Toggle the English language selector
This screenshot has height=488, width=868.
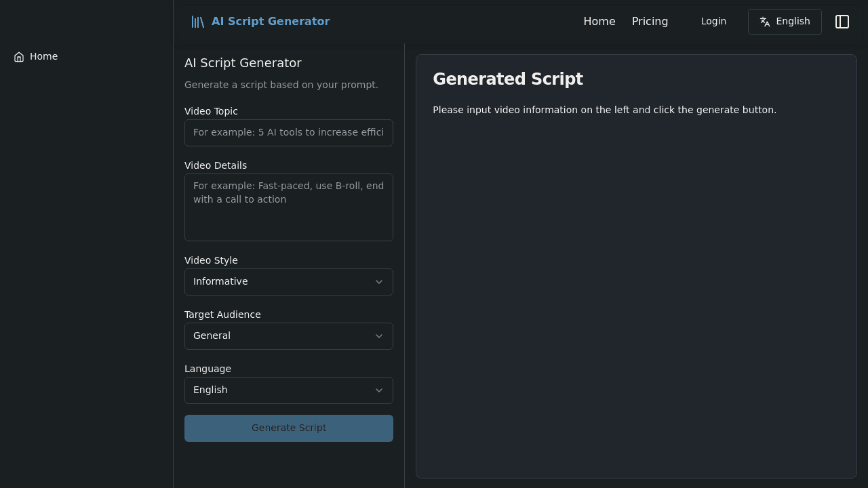coord(785,21)
